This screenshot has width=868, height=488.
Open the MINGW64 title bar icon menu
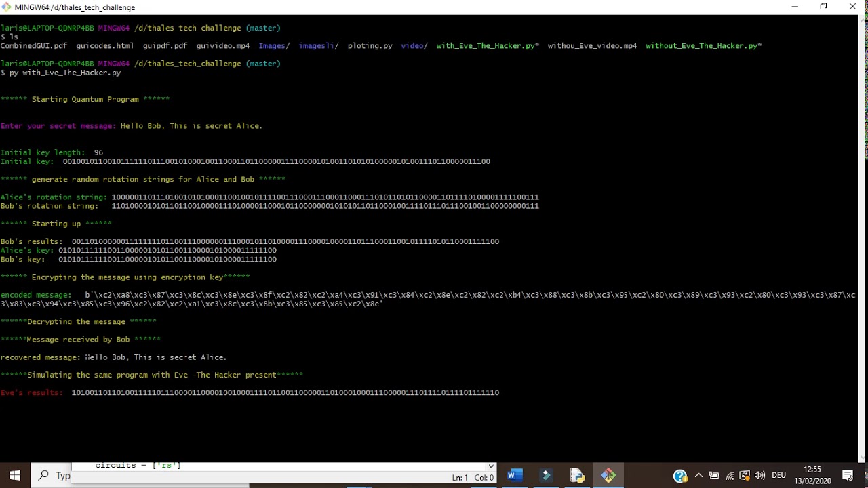click(x=7, y=7)
